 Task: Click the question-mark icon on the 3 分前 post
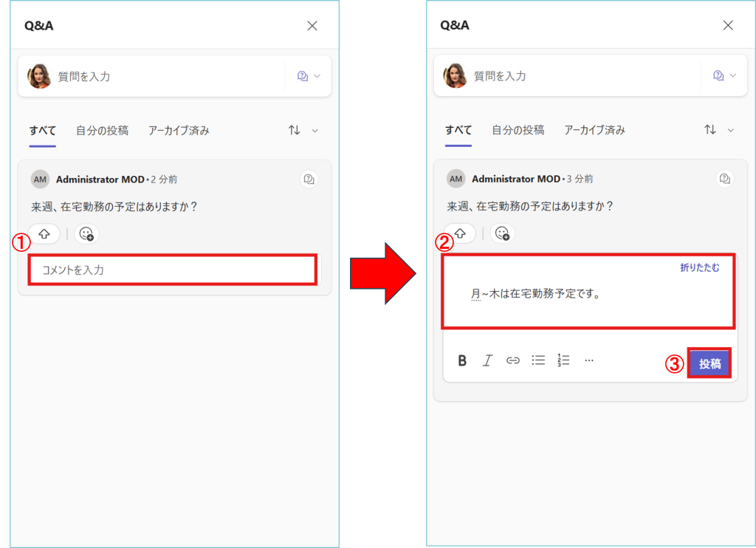click(724, 179)
